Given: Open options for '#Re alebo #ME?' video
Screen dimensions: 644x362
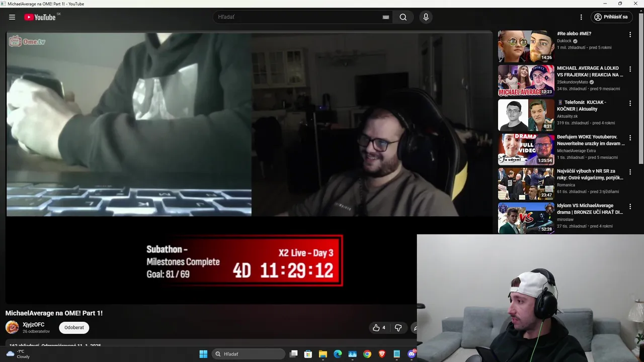Looking at the screenshot, I should pos(630,35).
